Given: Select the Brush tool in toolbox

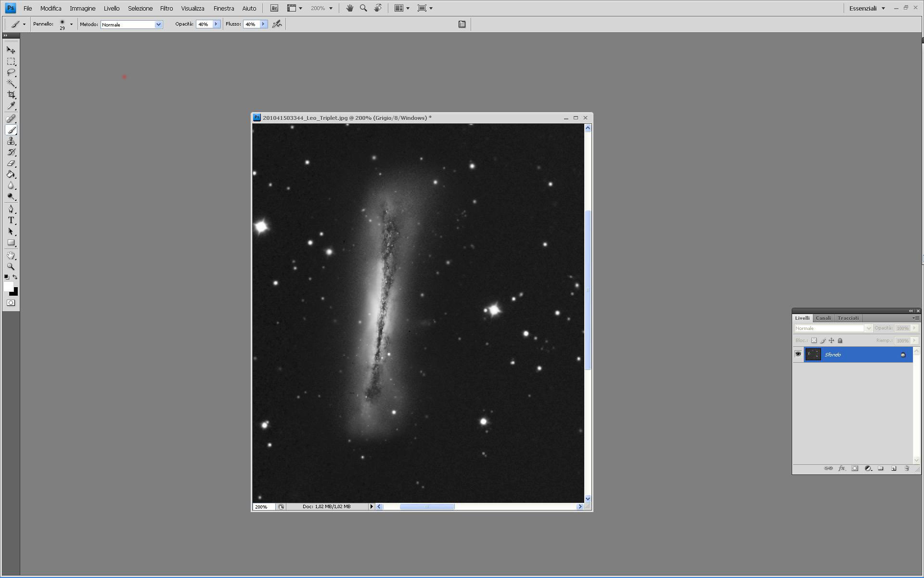Looking at the screenshot, I should [11, 130].
